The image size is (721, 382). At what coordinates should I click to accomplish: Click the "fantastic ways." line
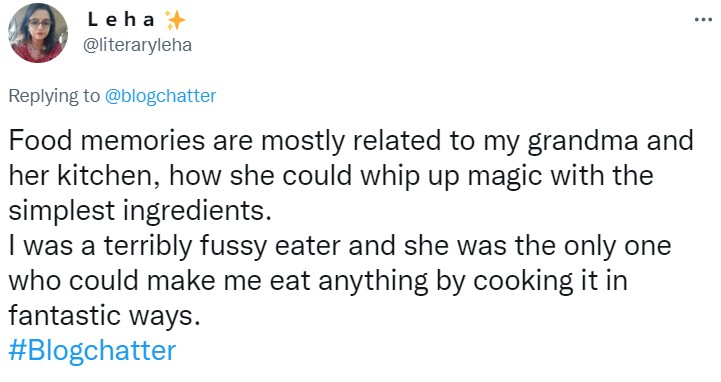tap(105, 315)
